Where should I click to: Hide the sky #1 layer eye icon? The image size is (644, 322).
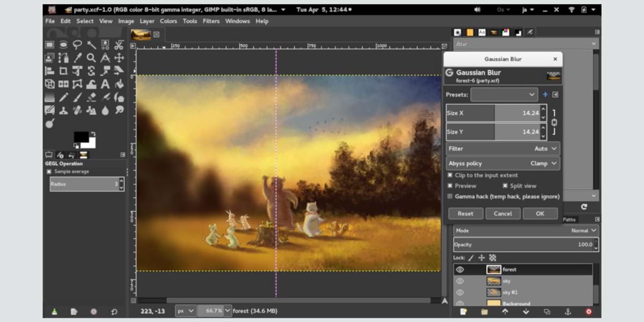coord(460,292)
